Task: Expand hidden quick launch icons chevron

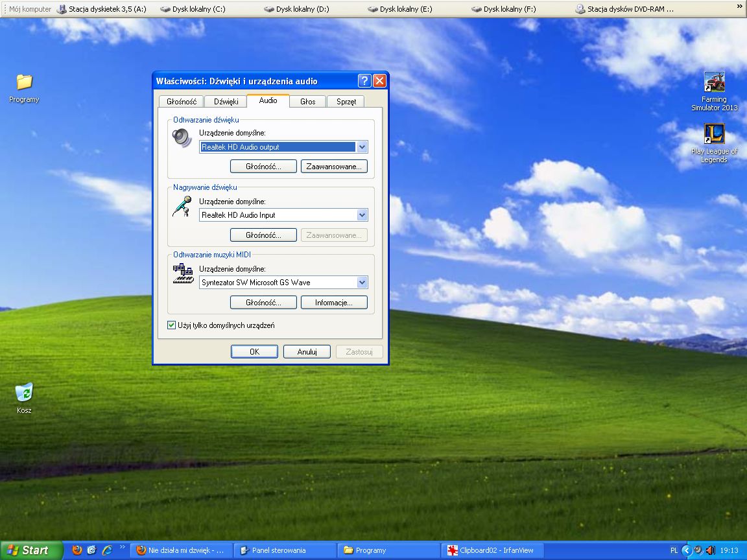Action: pyautogui.click(x=123, y=547)
